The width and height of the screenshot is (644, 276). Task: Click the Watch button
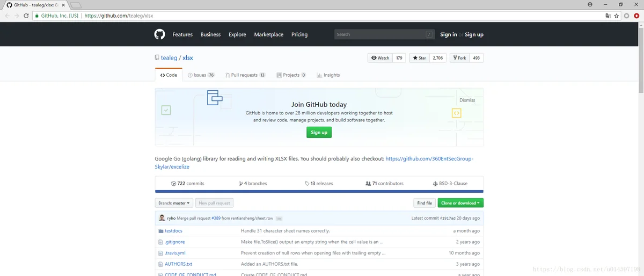[x=380, y=58]
